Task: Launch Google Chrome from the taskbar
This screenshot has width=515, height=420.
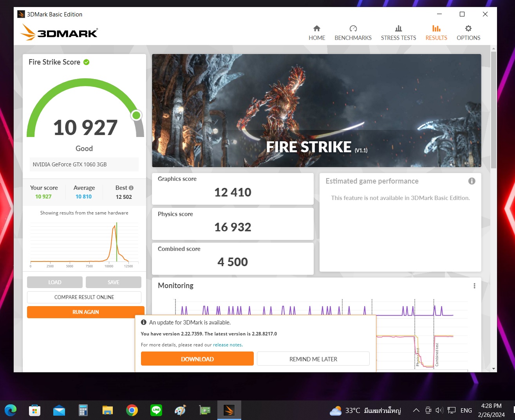Action: click(132, 410)
